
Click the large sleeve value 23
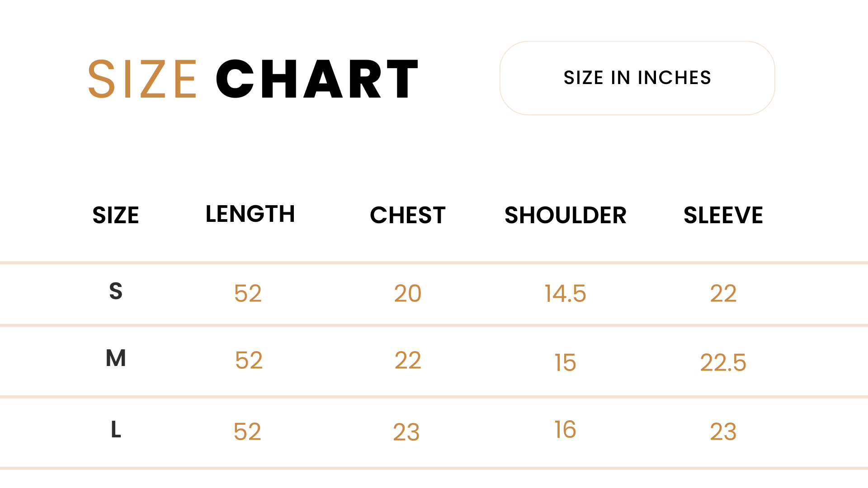click(723, 432)
